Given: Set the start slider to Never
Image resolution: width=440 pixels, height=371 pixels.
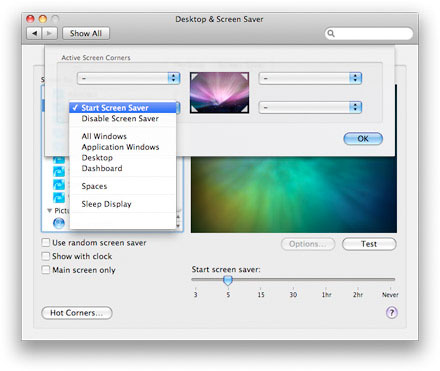Looking at the screenshot, I should [x=390, y=280].
